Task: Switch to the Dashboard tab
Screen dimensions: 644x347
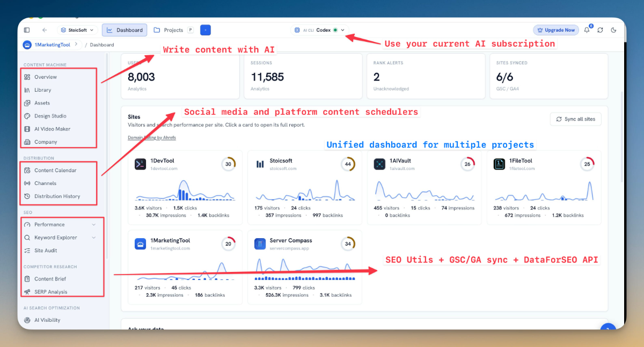Action: 125,30
